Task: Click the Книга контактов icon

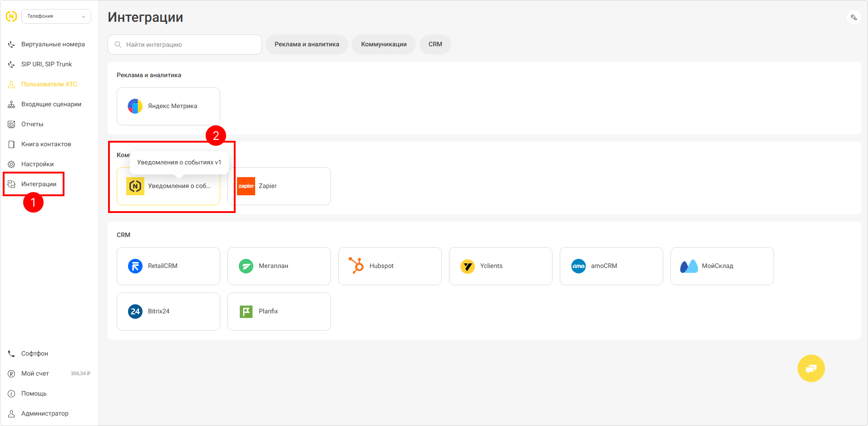Action: point(11,144)
